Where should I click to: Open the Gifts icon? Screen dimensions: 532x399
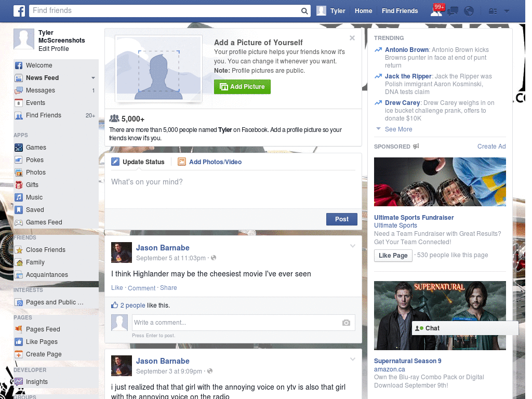coord(19,185)
